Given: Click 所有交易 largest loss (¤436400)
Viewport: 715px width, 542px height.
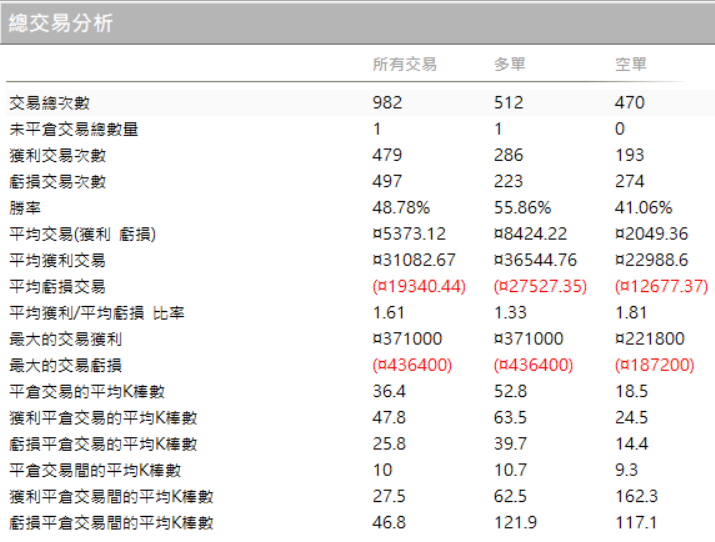Looking at the screenshot, I should tap(412, 366).
